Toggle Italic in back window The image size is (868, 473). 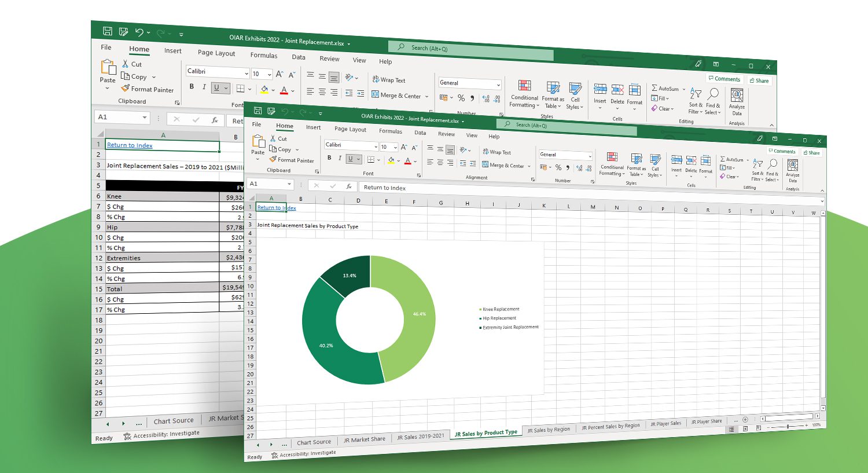point(204,87)
